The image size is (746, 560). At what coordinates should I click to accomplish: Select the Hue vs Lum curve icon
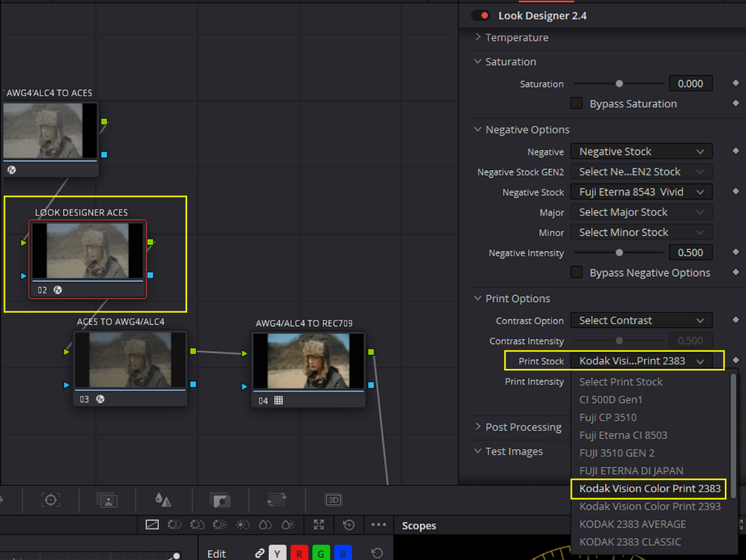click(x=220, y=524)
